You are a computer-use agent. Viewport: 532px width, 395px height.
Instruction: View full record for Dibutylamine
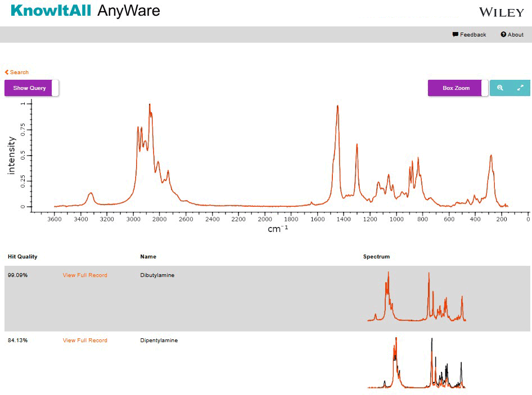click(85, 275)
